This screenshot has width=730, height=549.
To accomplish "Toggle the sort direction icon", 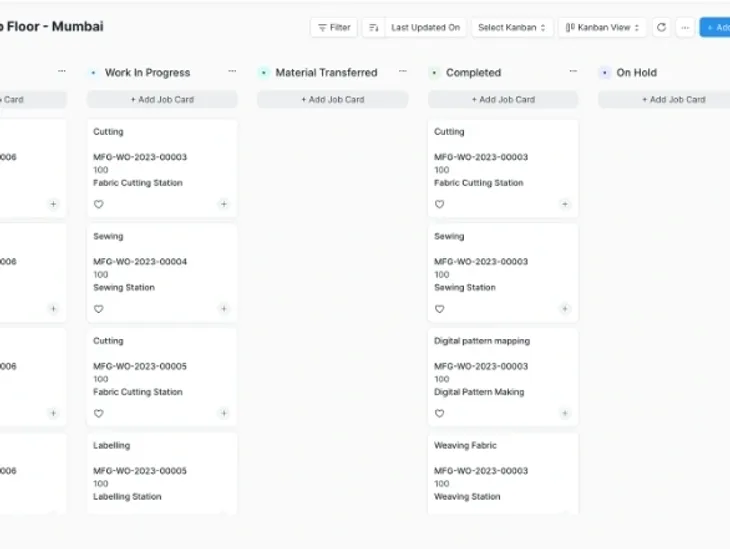I will (x=373, y=27).
